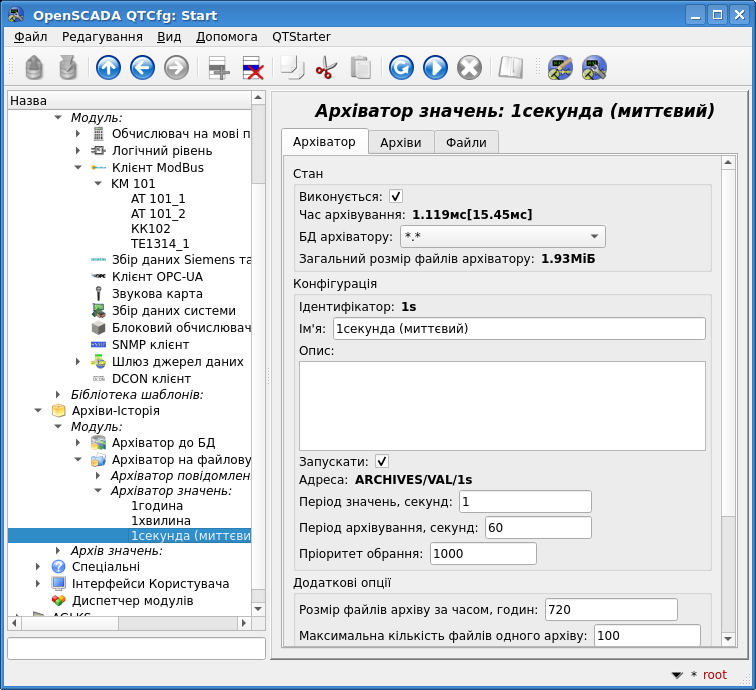The image size is (756, 690).
Task: Navigate back with left arrow icon
Action: (x=142, y=67)
